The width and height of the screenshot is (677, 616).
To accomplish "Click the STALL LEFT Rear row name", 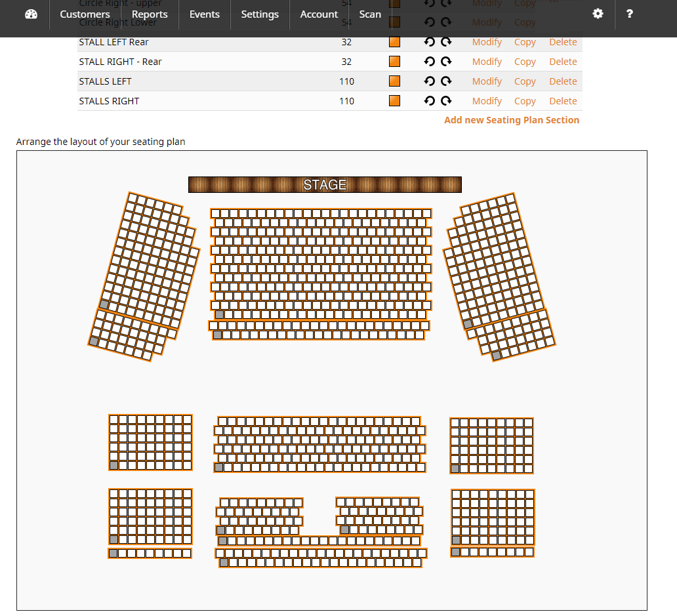I will click(113, 42).
